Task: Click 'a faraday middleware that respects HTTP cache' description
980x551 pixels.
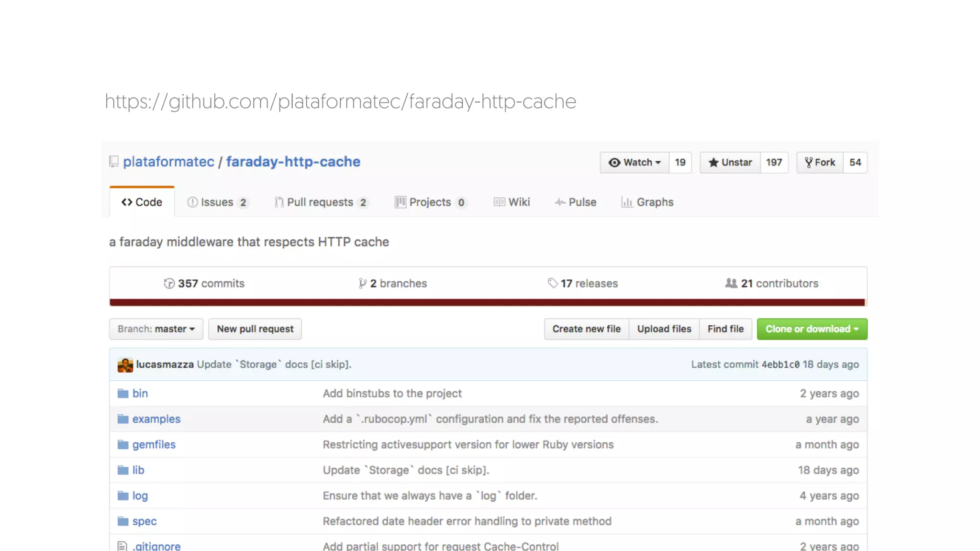Action: tap(249, 242)
